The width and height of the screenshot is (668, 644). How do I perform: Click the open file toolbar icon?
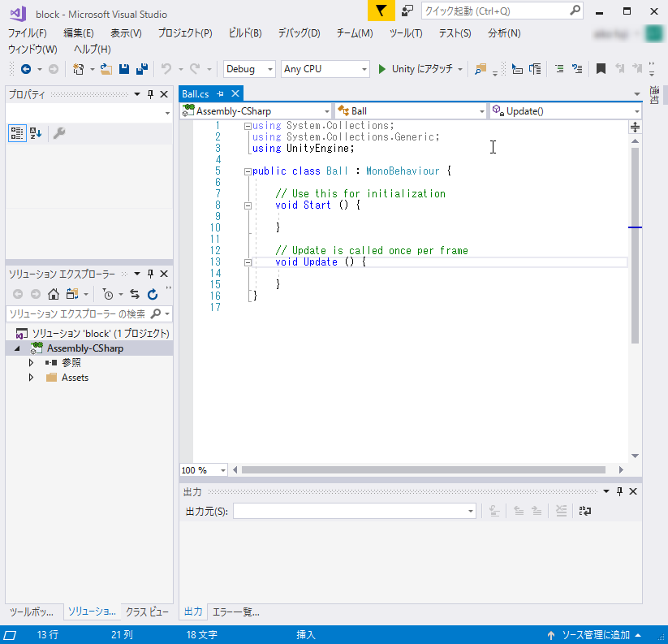(106, 69)
